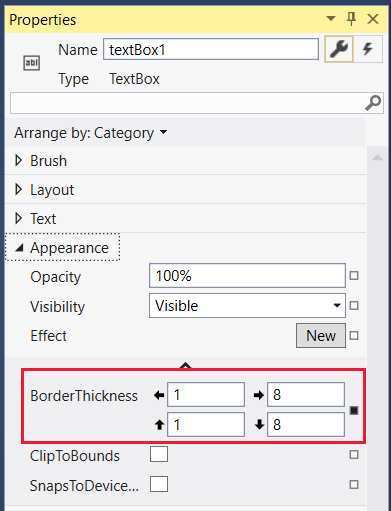
Task: Collapse the Appearance category
Action: 19,248
